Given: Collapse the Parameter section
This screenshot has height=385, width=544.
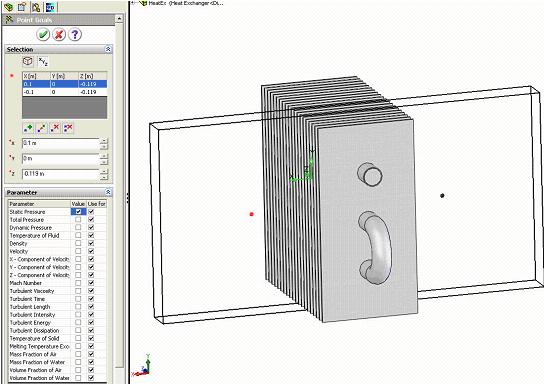Looking at the screenshot, I should click(108, 192).
